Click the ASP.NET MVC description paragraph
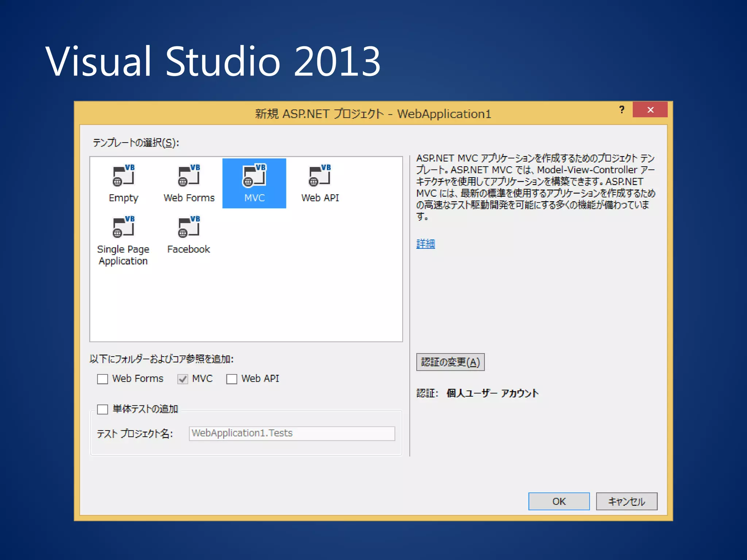Image resolution: width=747 pixels, height=560 pixels. [x=535, y=187]
